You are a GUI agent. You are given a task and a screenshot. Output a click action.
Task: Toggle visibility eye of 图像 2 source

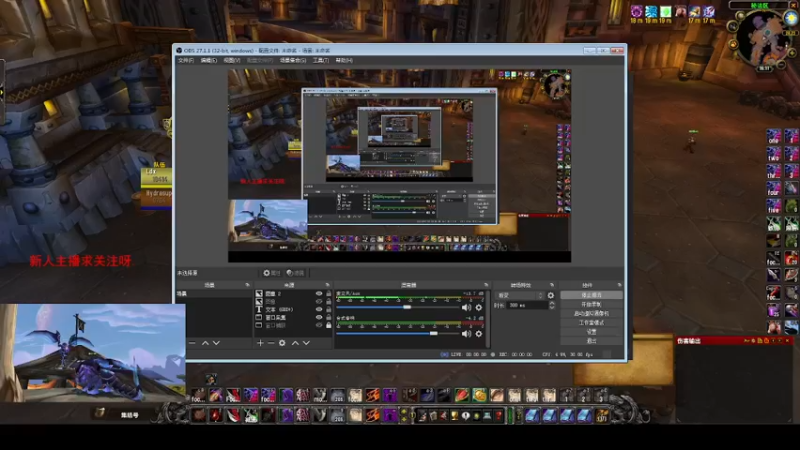[x=319, y=294]
